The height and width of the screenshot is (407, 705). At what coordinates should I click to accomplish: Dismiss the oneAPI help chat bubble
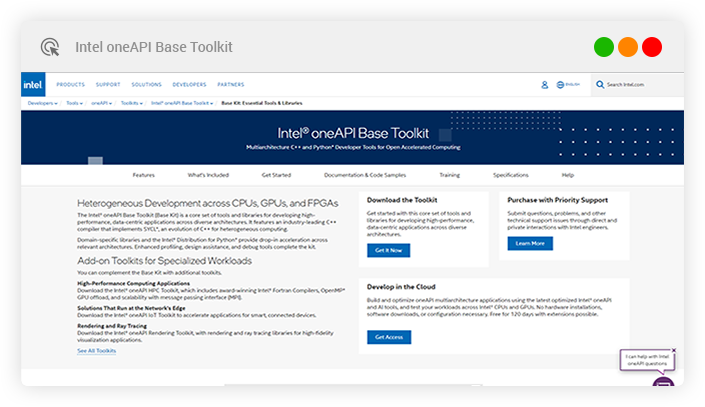point(673,351)
